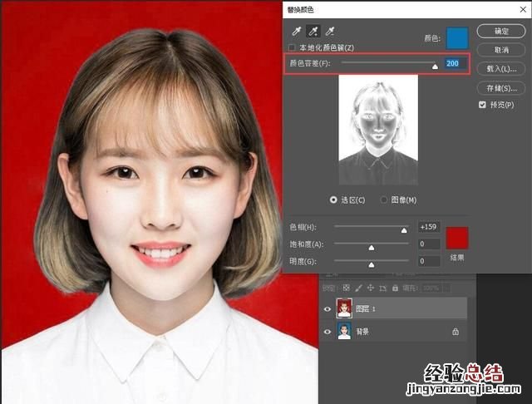This screenshot has width=532, height=404.
Task: Click the 背景 layer thumbnail
Action: (344, 331)
